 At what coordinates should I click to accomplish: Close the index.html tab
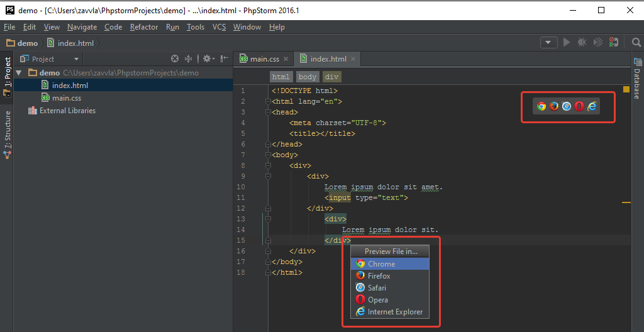pyautogui.click(x=353, y=58)
